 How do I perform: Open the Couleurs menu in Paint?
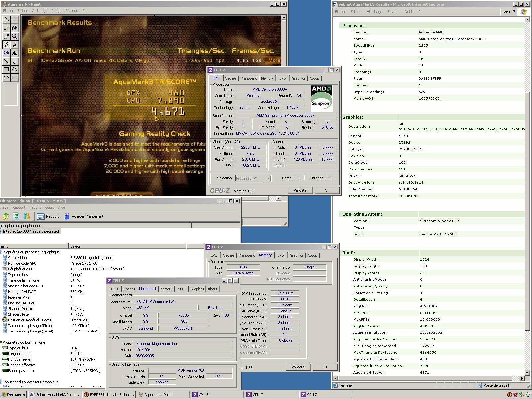[x=72, y=11]
